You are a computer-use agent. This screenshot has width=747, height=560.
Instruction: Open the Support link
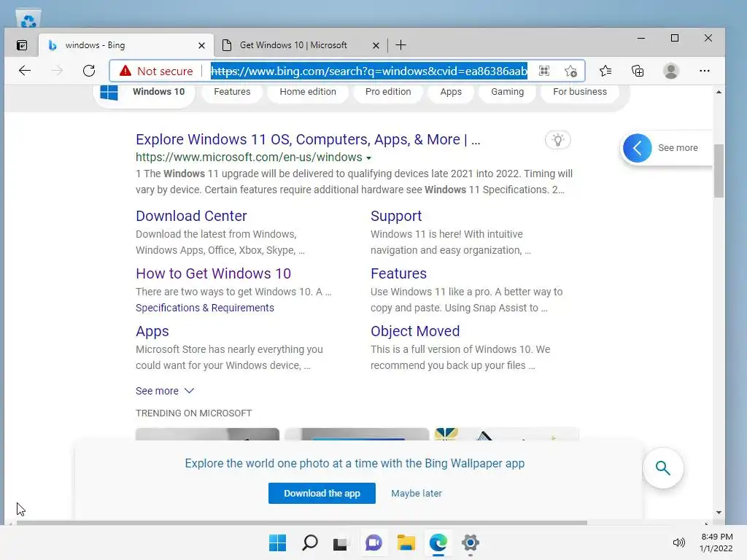click(396, 216)
